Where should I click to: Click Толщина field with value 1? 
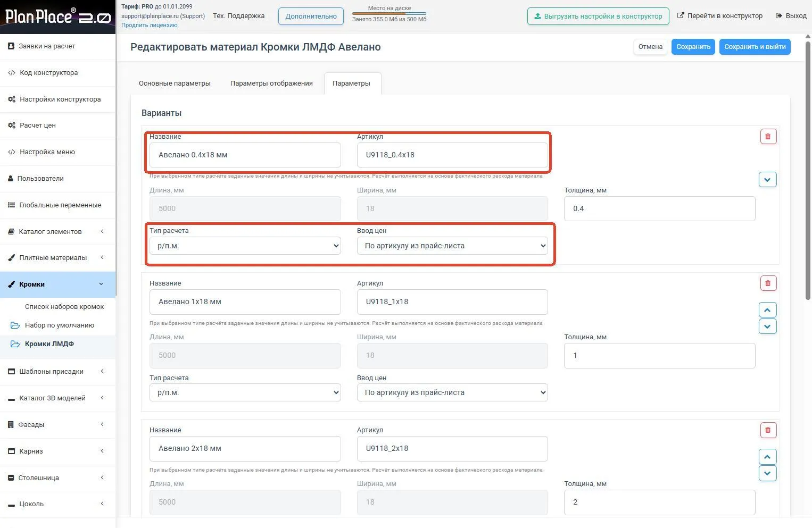(x=659, y=355)
